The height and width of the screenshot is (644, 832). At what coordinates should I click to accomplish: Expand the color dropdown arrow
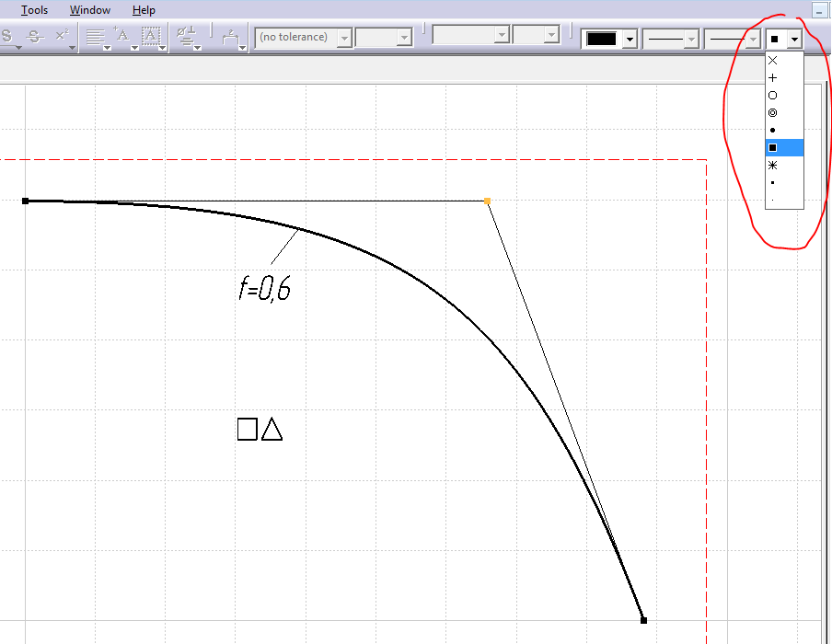pos(630,40)
